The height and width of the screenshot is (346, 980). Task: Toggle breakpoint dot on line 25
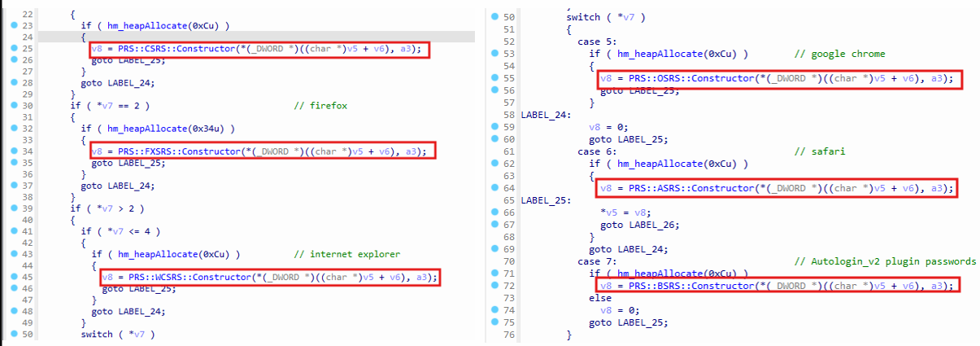pyautogui.click(x=13, y=50)
